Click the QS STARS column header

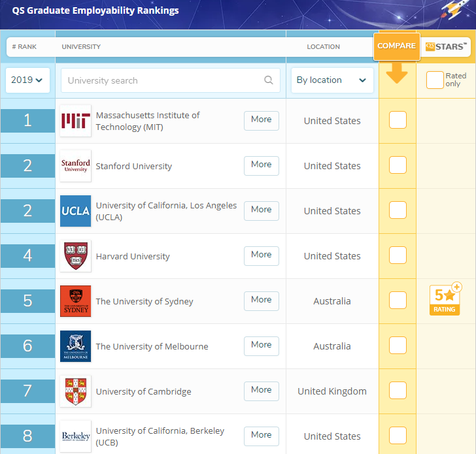[445, 46]
